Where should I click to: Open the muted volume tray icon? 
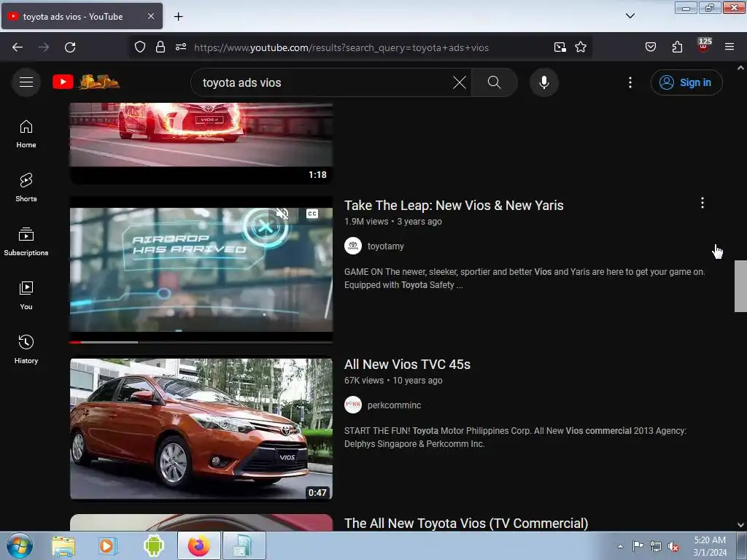673,547
